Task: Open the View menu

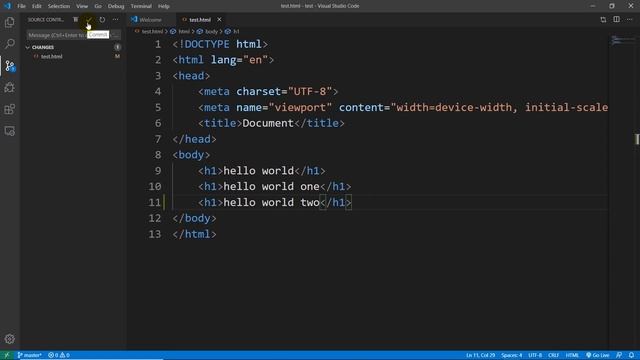Action: point(82,6)
